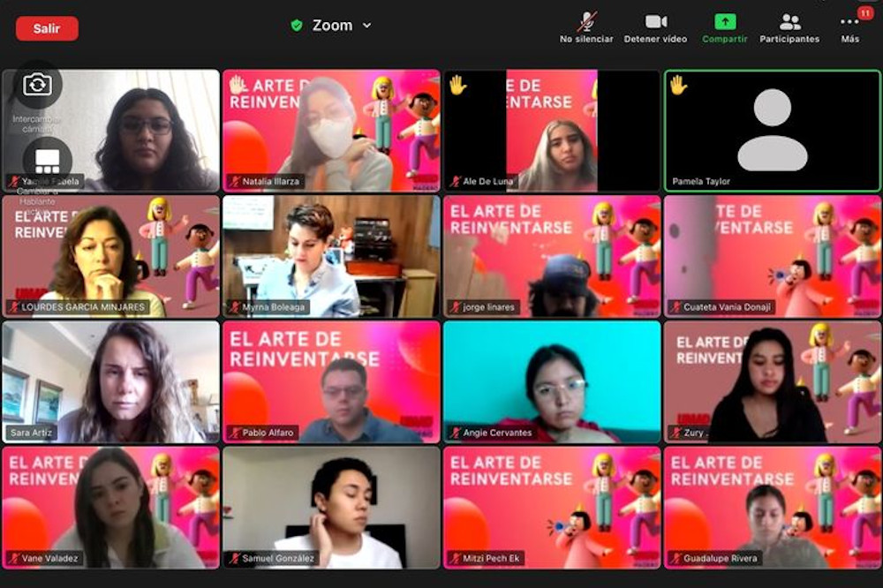Change to speaker view layout icon
883x588 pixels.
tap(47, 160)
